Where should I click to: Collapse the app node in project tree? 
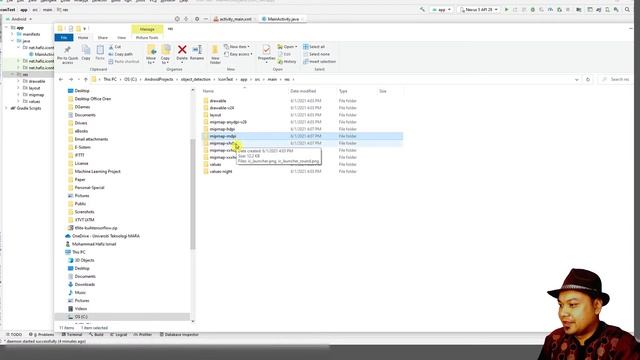click(x=7, y=28)
